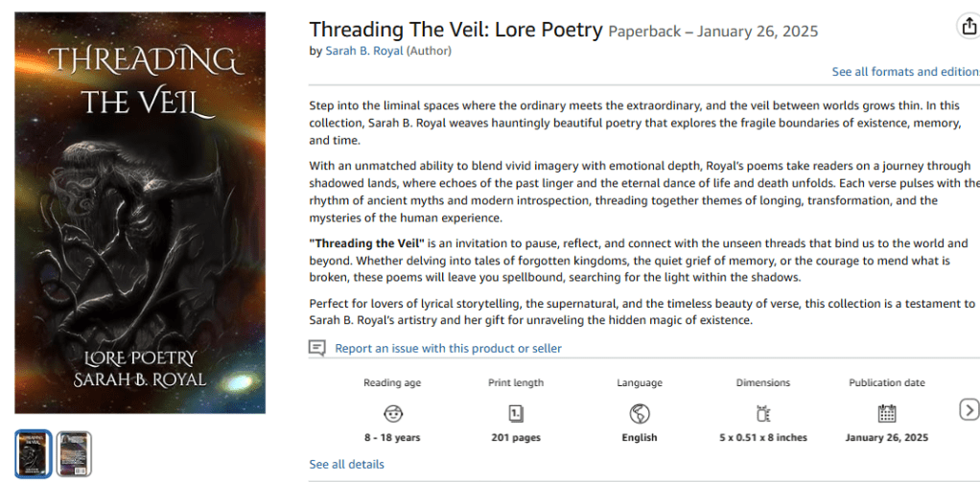Viewport: 980px width, 482px height.
Task: Expand See all details
Action: pos(346,465)
